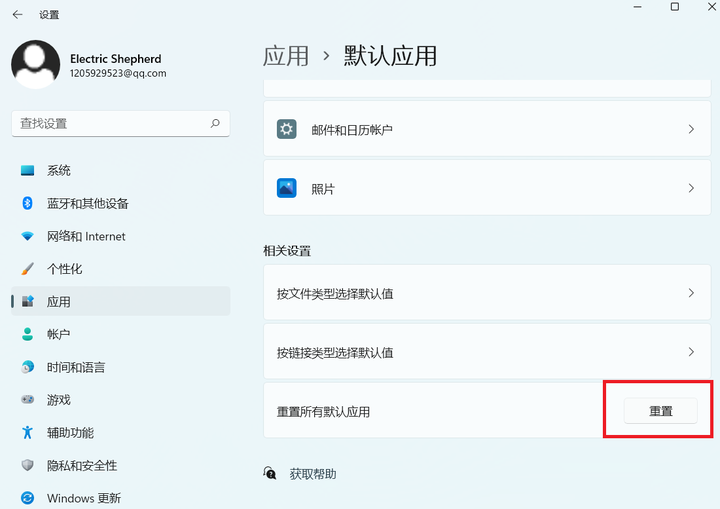Click the breadcrumb separator chevron

tap(326, 56)
